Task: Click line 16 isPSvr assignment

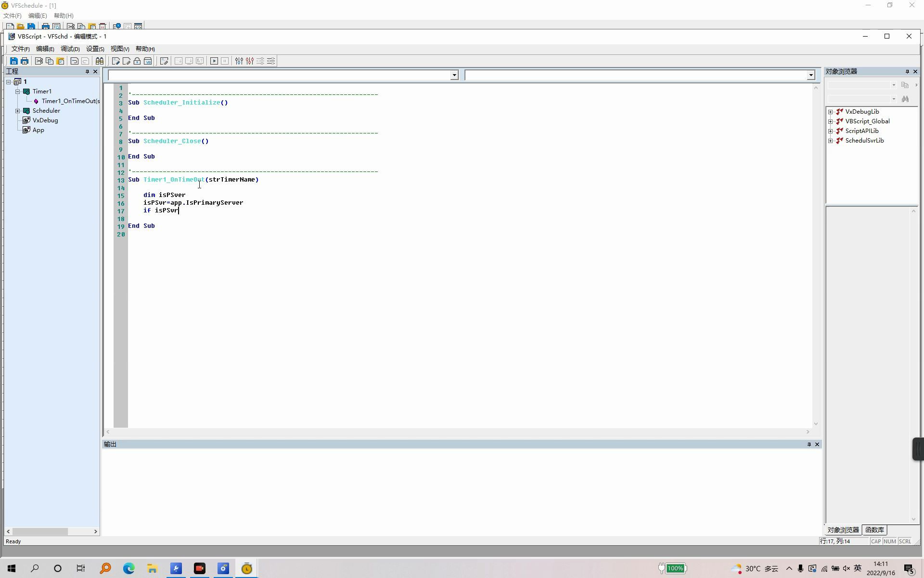Action: (x=192, y=202)
